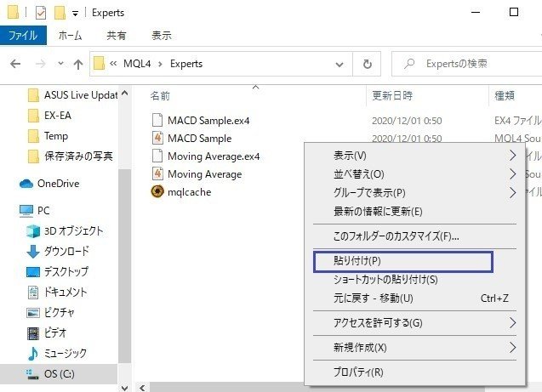The width and height of the screenshot is (542, 392).
Task: Click Experts in the address path
Action: [186, 64]
